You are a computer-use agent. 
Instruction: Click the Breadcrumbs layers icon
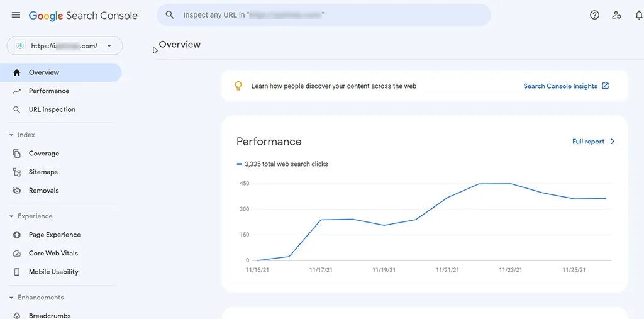[17, 316]
